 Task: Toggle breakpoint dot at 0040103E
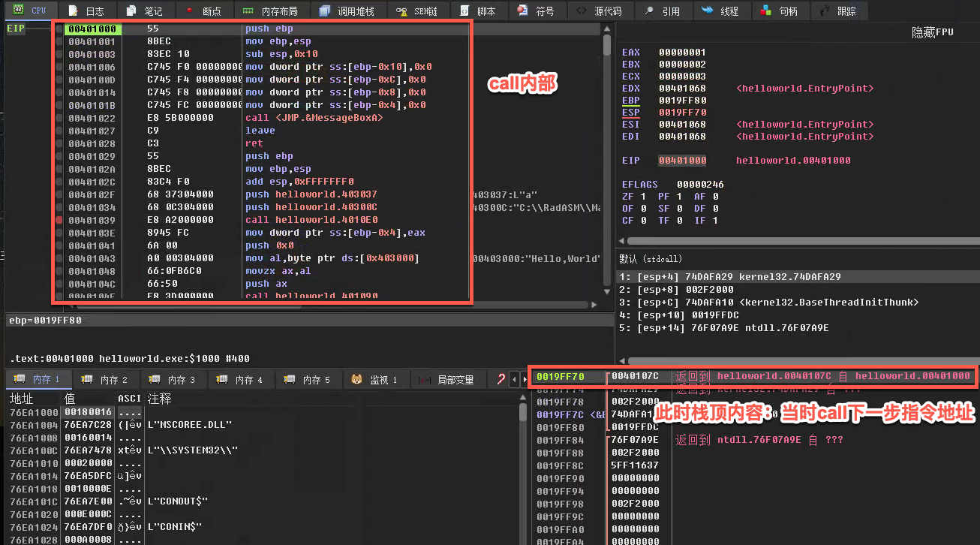[59, 233]
